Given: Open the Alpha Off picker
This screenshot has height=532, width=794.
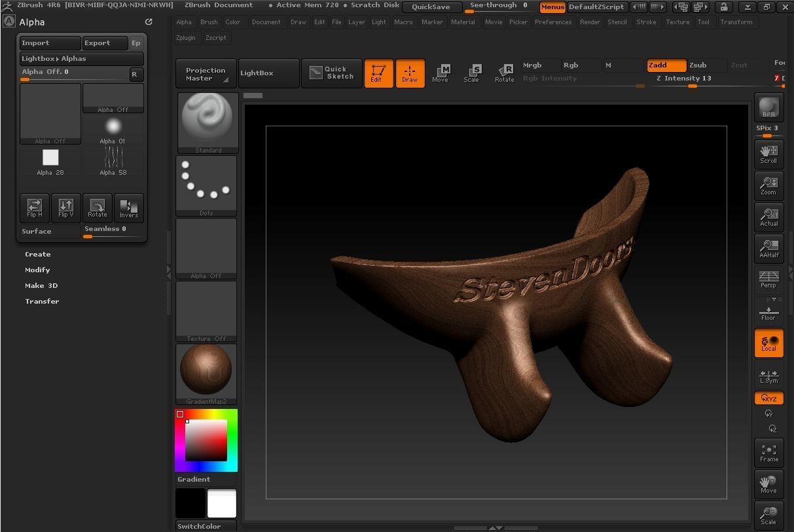Looking at the screenshot, I should 206,249.
